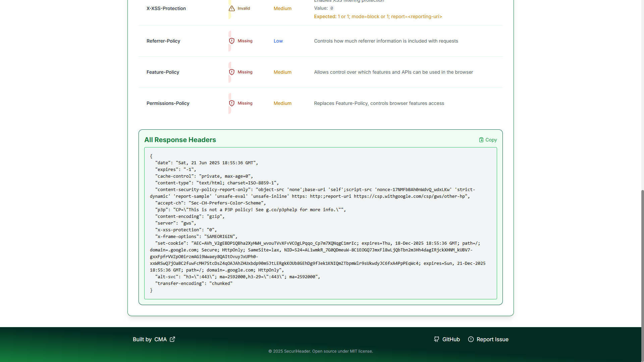The image size is (644, 362).
Task: Click the shield icon in Permissions-Policy row
Action: point(232,103)
